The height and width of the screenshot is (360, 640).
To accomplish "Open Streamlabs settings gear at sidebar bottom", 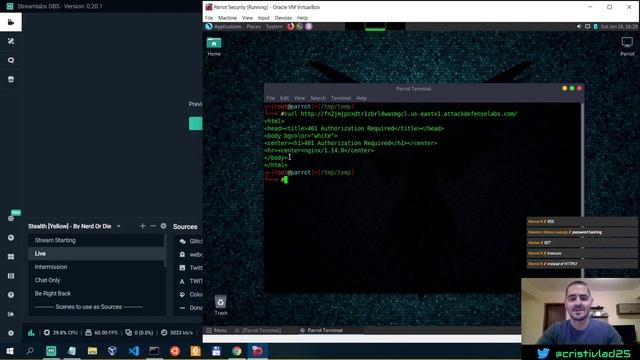I will 11,333.
